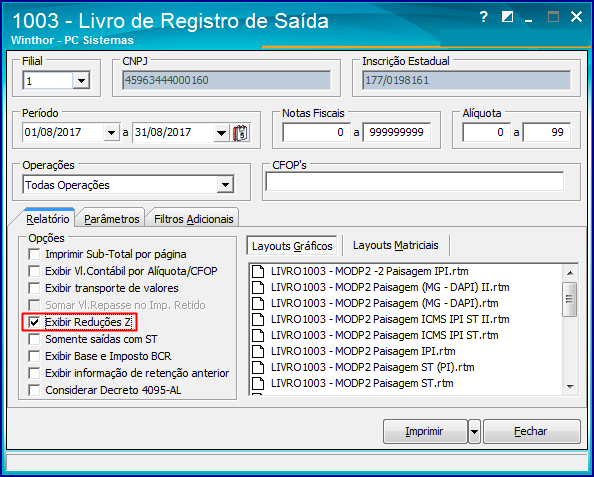Viewport: 594px width, 477px height.
Task: Select file icon of Paisagem ICMS IPI ST.rtm
Action: pos(258,335)
